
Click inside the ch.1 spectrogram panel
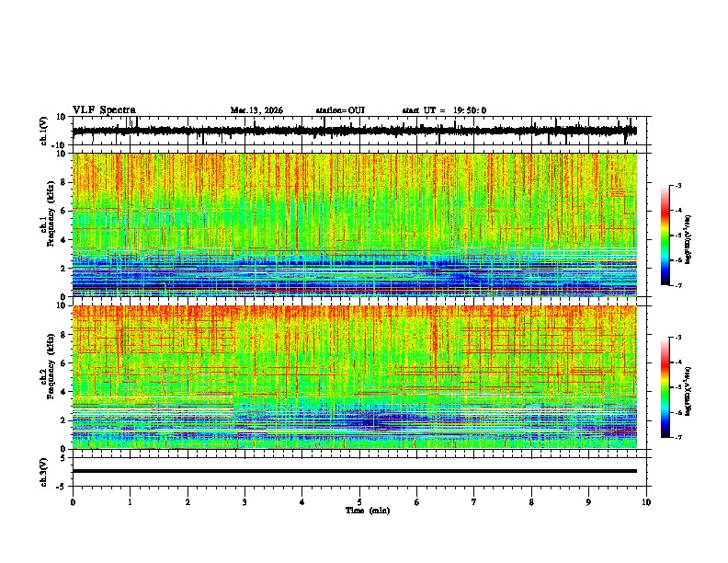coord(354,224)
